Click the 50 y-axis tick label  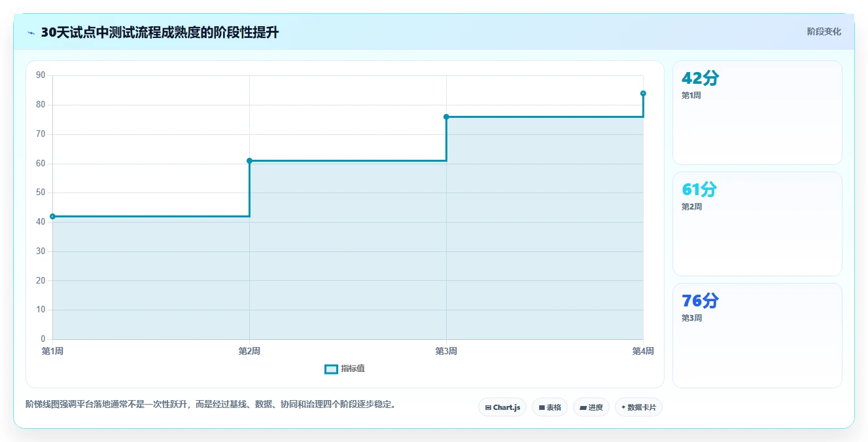41,193
